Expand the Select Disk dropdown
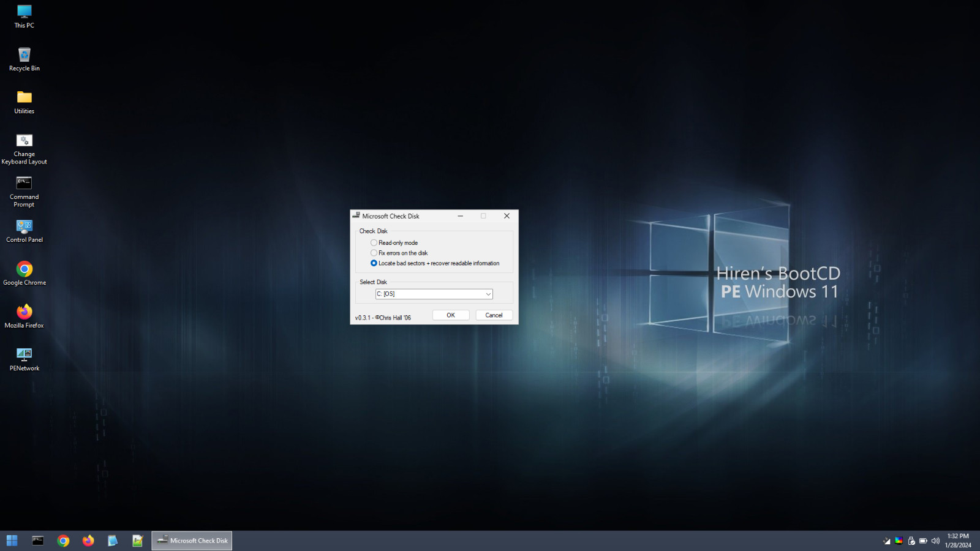This screenshot has height=551, width=980. tap(487, 294)
